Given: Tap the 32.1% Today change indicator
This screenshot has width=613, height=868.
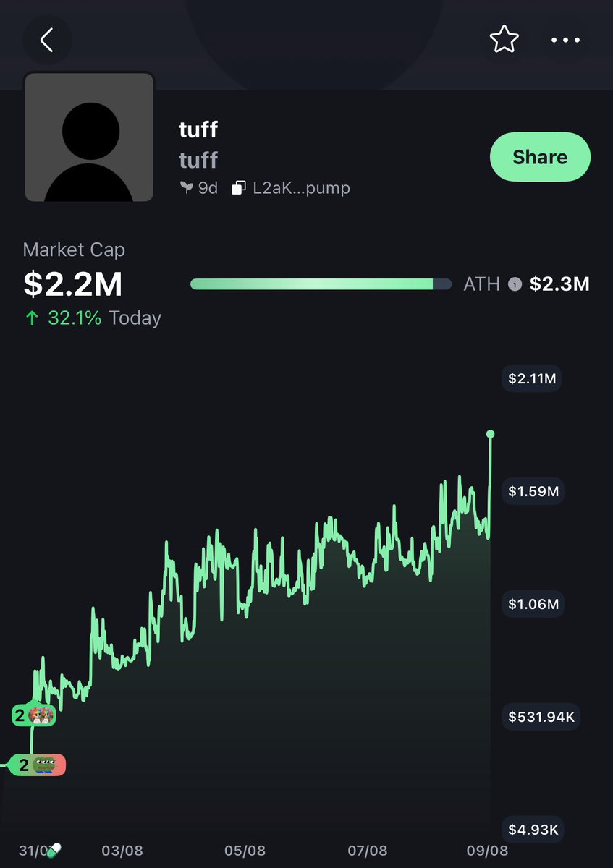Looking at the screenshot, I should point(92,318).
